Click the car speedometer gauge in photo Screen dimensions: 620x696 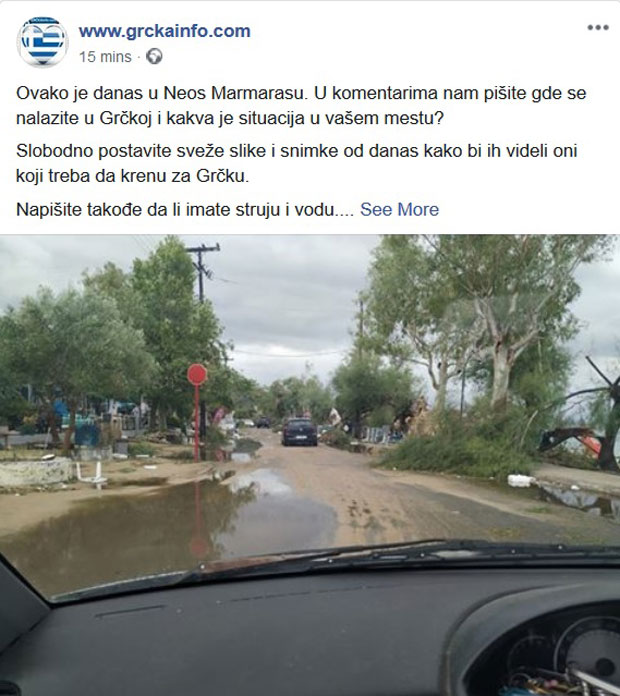589,644
